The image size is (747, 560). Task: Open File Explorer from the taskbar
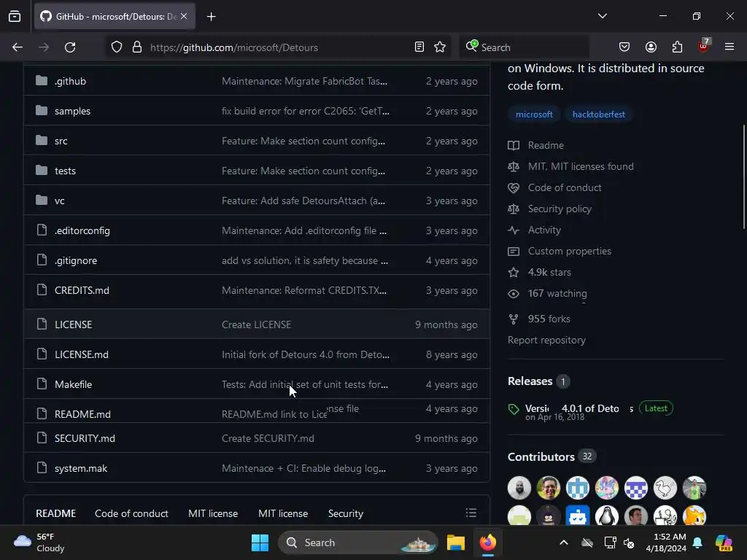coord(455,542)
